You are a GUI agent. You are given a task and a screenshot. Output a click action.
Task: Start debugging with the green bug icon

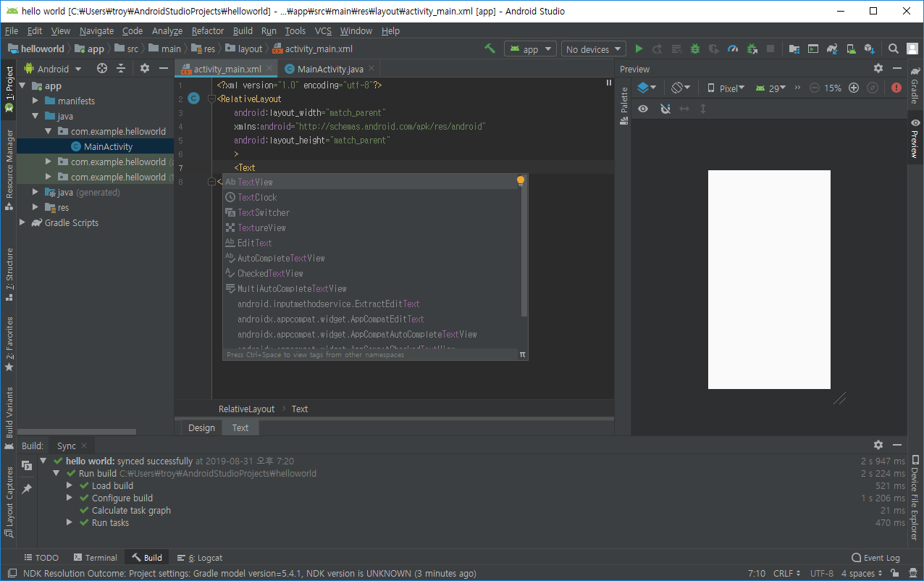(695, 49)
